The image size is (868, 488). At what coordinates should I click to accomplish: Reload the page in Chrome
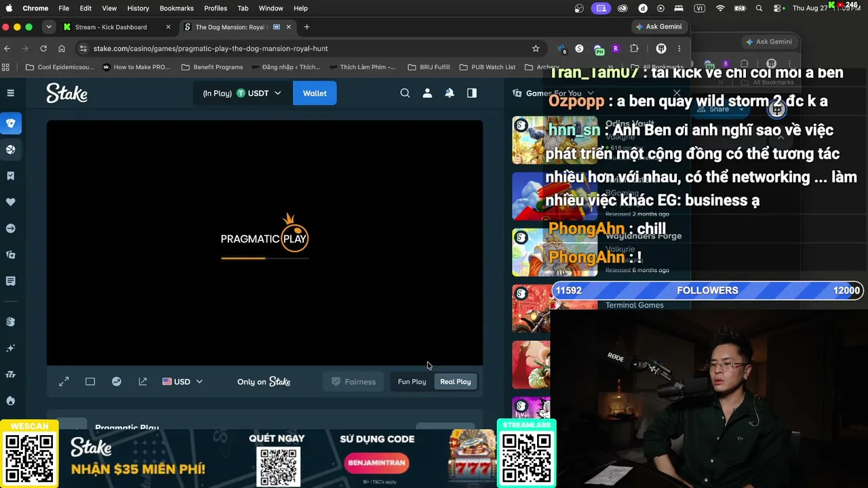click(43, 49)
